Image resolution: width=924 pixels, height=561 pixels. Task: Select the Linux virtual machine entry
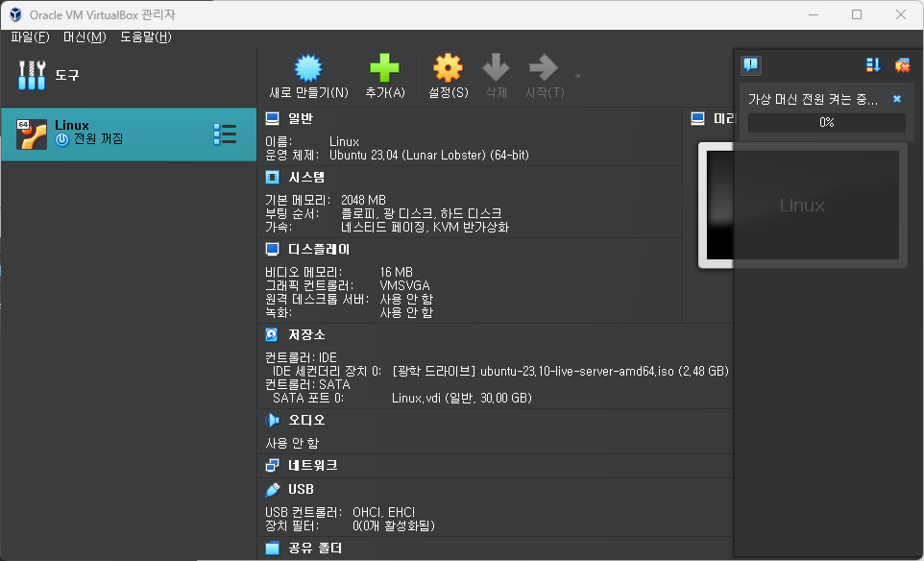pyautogui.click(x=129, y=134)
